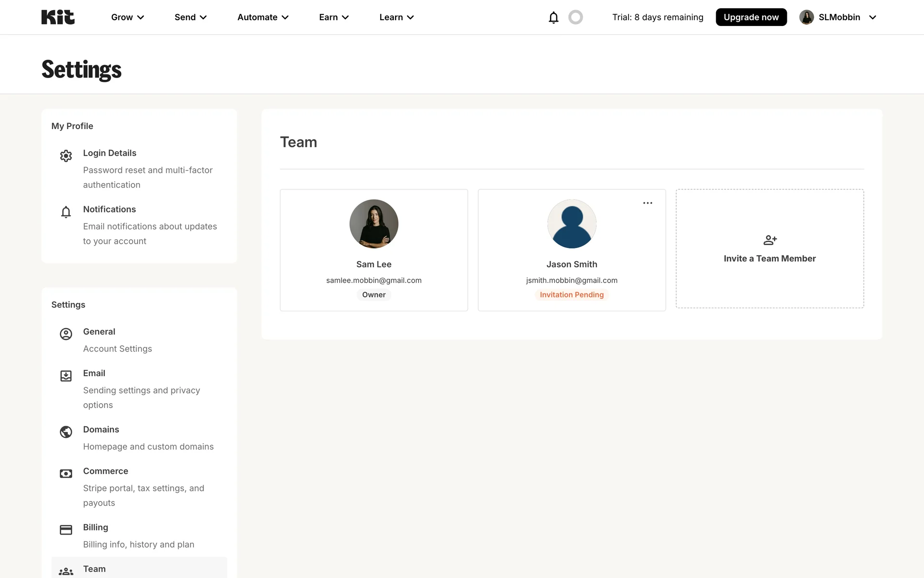The image size is (924, 578).
Task: Click the Email inbox icon
Action: tap(66, 376)
